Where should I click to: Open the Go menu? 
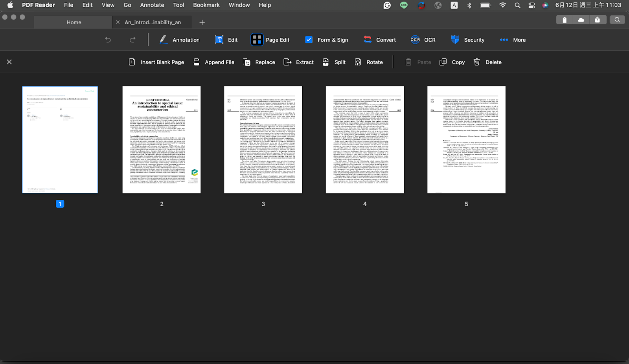point(127,5)
